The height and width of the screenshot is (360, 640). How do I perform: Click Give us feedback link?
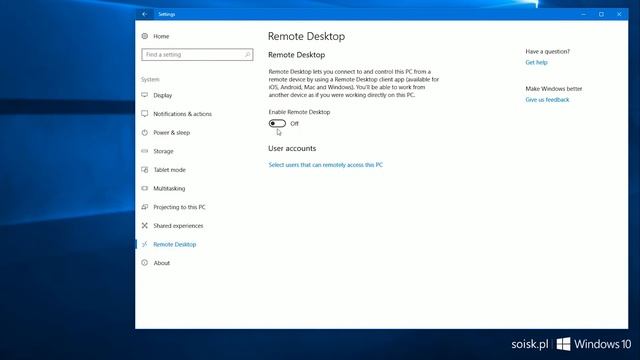click(x=547, y=100)
